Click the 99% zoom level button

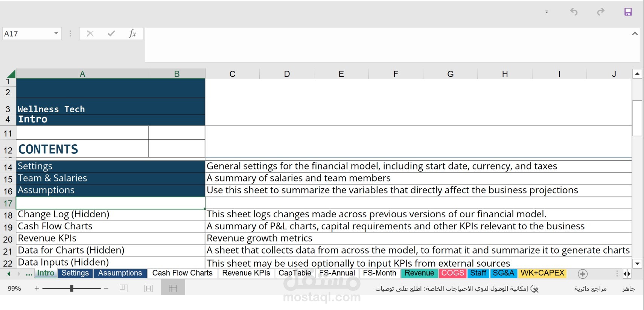click(x=14, y=289)
